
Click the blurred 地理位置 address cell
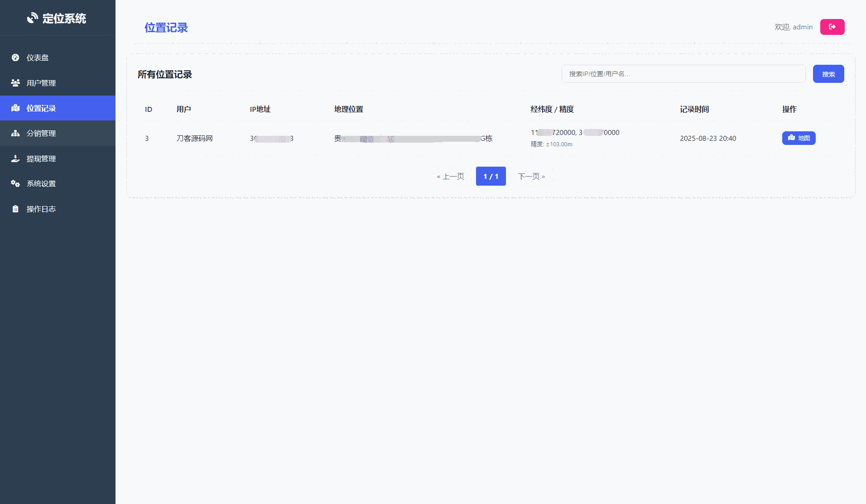tap(414, 139)
